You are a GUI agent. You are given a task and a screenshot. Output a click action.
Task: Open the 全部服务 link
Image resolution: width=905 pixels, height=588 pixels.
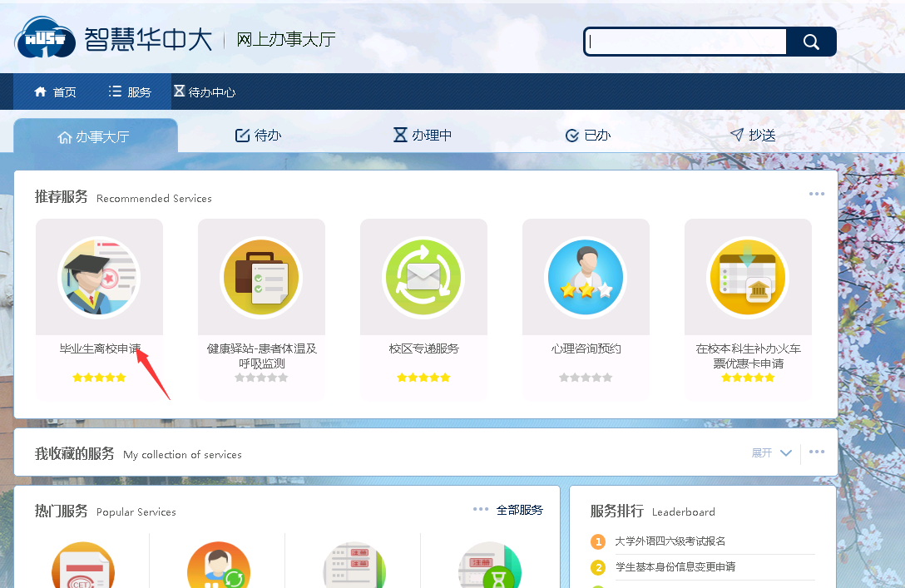pos(519,510)
